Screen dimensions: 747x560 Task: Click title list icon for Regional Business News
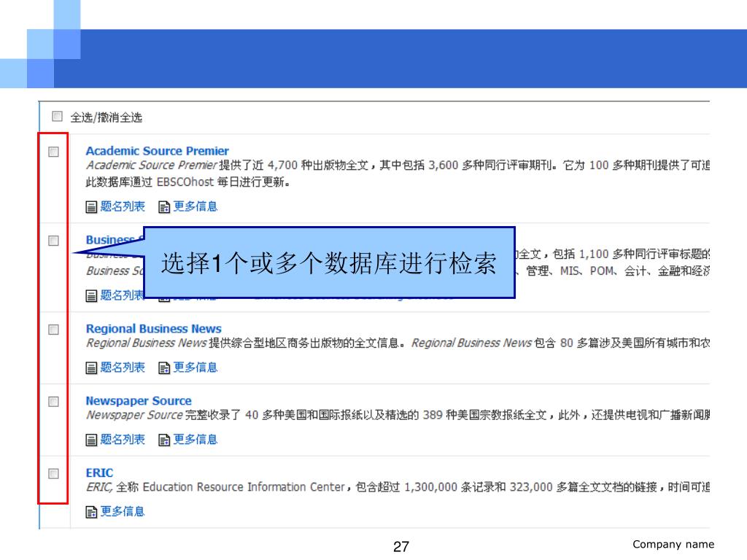coord(91,368)
